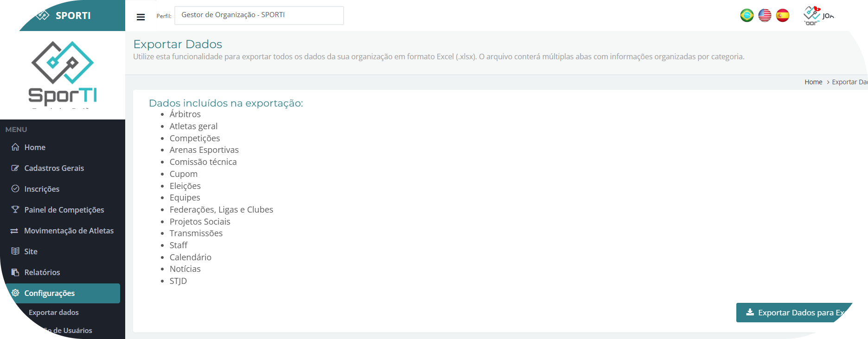Go to Home breadcrumb link

pyautogui.click(x=813, y=82)
